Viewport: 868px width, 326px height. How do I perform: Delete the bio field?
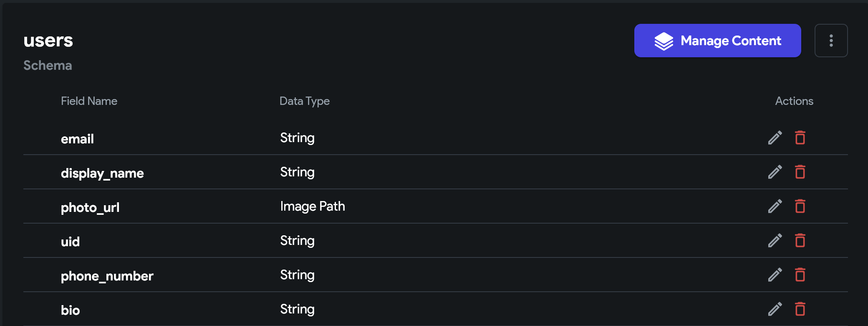[x=800, y=309]
